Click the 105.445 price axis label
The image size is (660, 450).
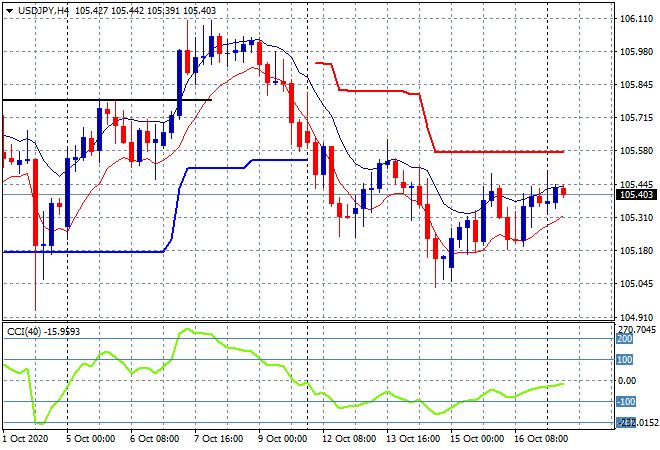636,184
